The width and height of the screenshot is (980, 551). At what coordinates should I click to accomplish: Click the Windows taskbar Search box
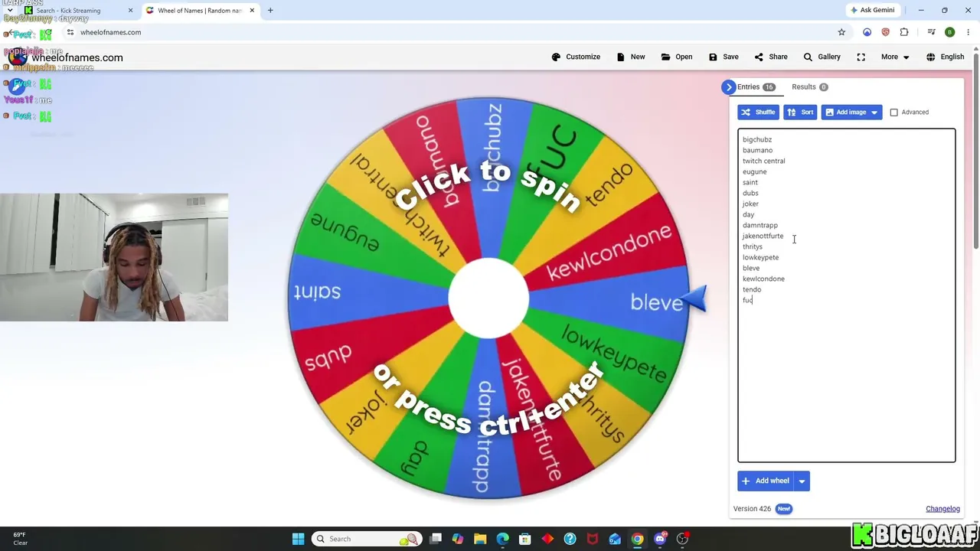367,539
